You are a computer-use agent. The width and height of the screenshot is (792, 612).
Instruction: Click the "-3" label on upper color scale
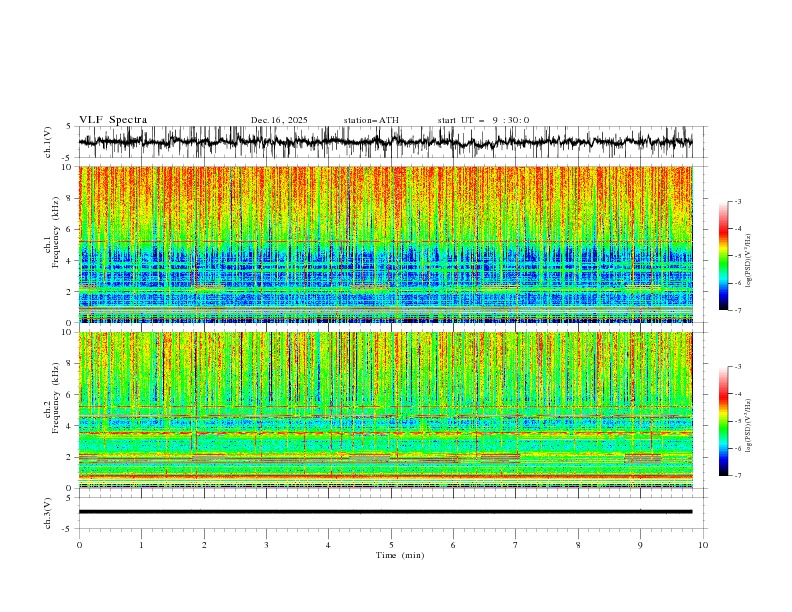coord(738,201)
